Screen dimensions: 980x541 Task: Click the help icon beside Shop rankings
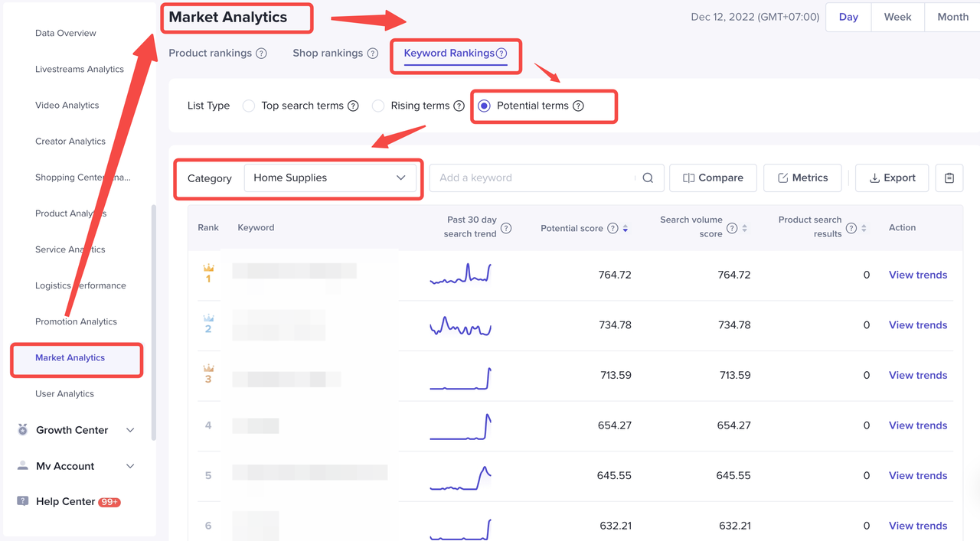coord(372,54)
